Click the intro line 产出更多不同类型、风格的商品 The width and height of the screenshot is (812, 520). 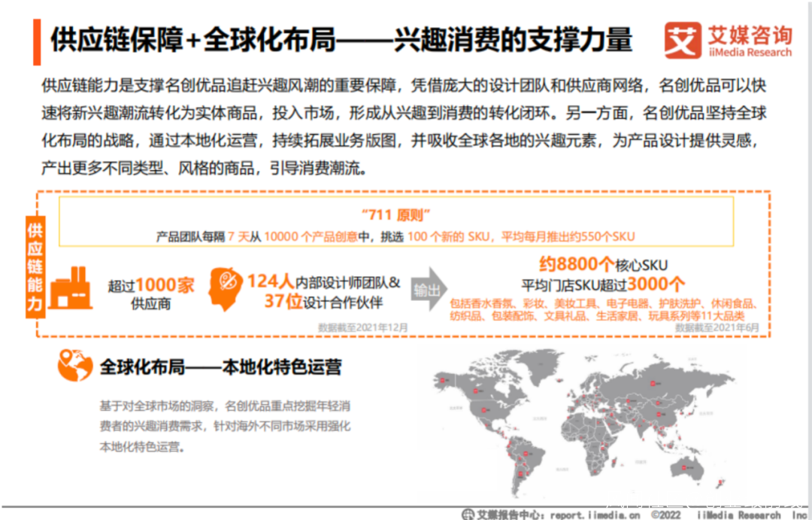tap(205, 168)
